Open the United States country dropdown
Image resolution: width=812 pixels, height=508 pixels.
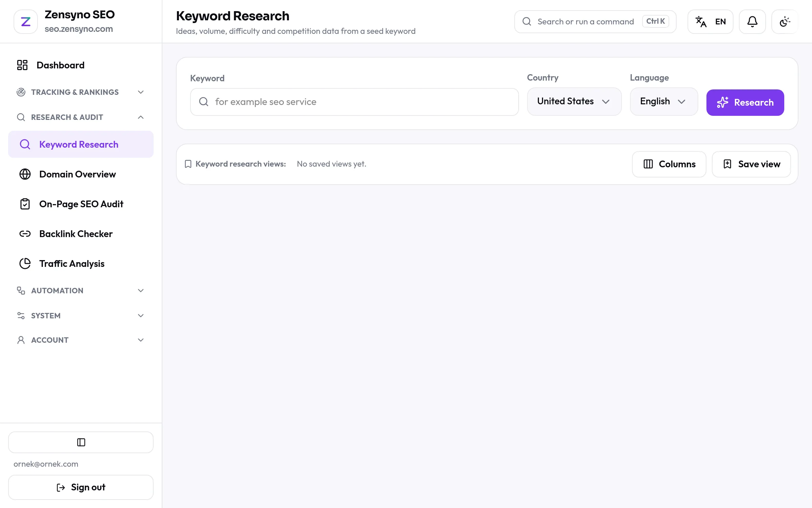574,102
